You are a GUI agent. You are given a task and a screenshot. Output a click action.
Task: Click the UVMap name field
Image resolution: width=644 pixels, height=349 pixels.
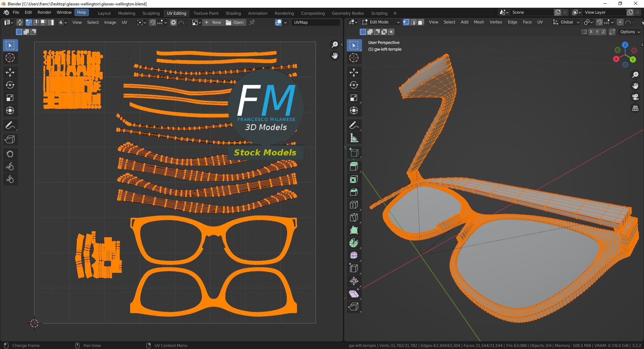[315, 22]
